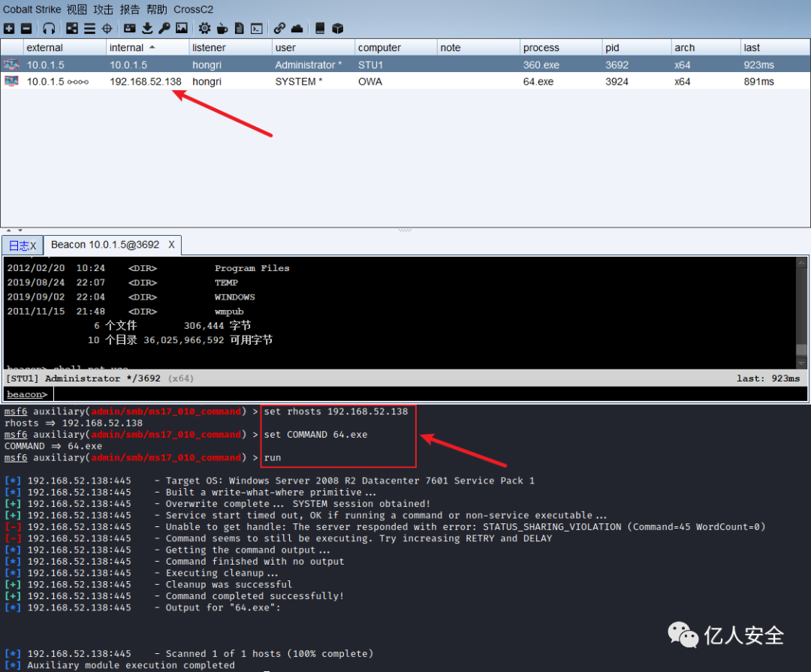The width and height of the screenshot is (811, 672).
Task: Show targets view crosshair icon
Action: pyautogui.click(x=107, y=29)
